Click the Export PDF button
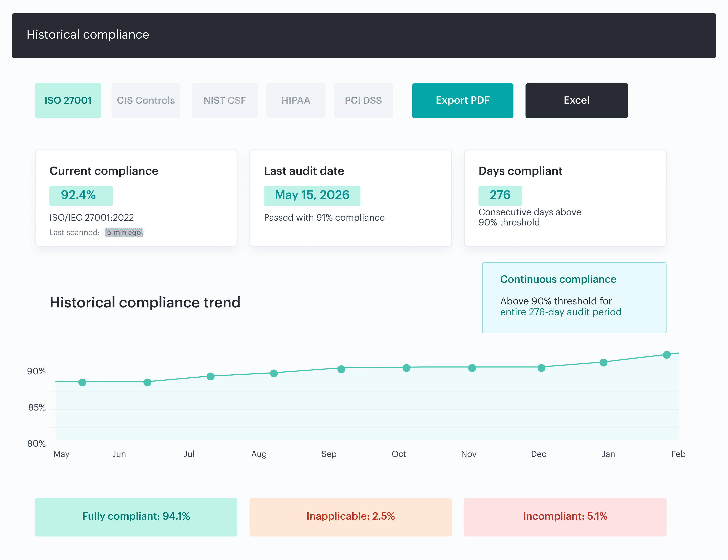The image size is (728, 560). coord(462,100)
